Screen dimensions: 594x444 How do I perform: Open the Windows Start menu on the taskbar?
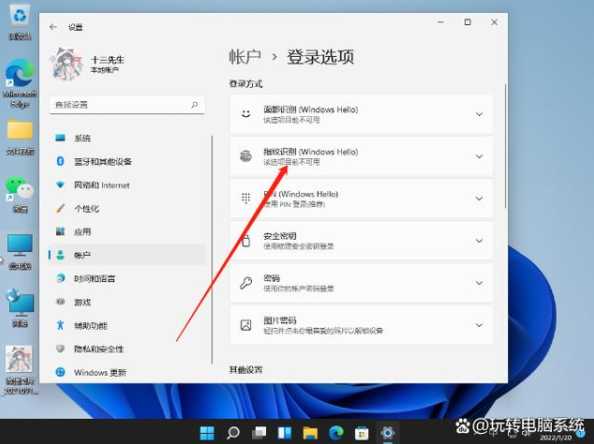tap(207, 433)
